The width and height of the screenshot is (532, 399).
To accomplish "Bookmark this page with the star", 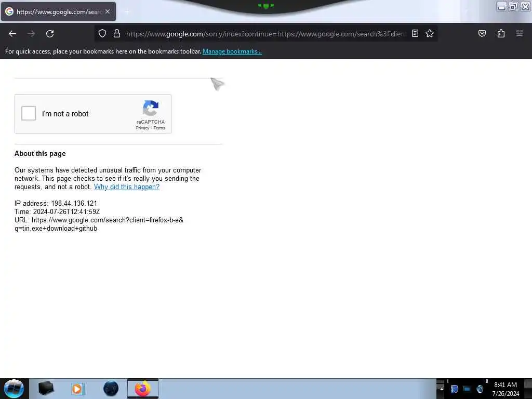I will [x=430, y=33].
